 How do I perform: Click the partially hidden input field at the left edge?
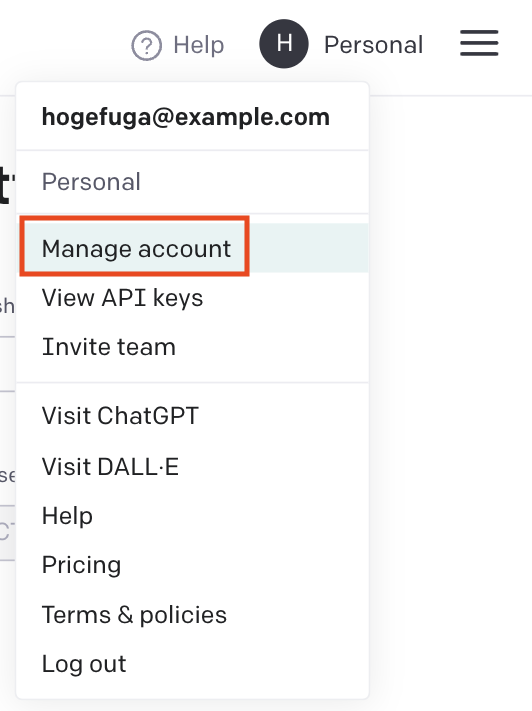point(7,532)
